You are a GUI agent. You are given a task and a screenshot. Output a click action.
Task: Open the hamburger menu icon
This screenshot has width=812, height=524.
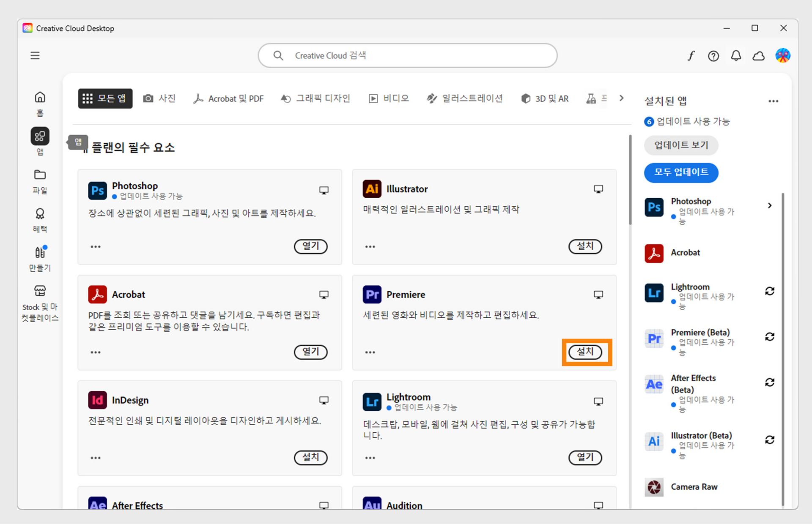coord(35,55)
